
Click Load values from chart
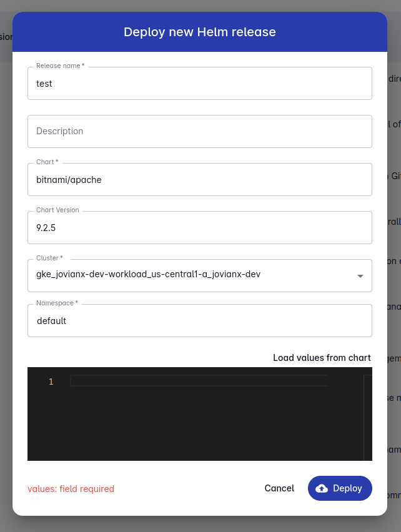tap(322, 357)
